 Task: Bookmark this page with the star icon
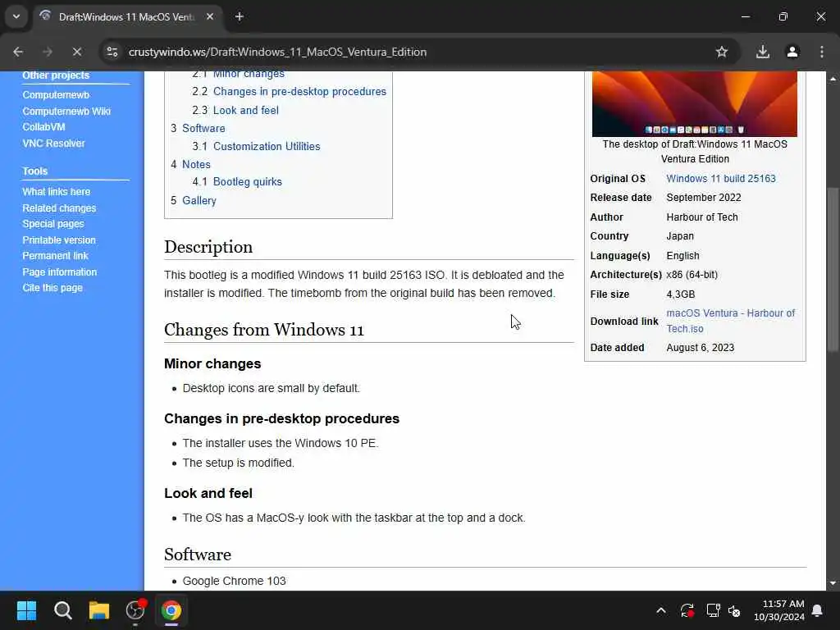coord(722,52)
